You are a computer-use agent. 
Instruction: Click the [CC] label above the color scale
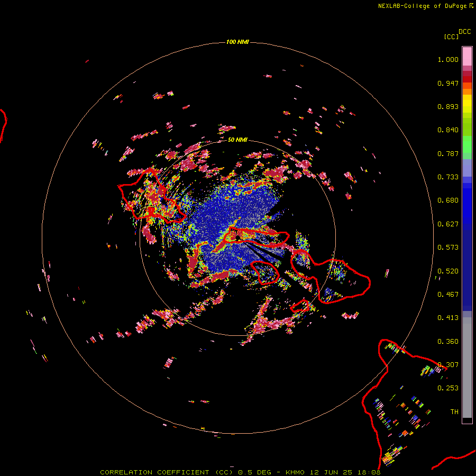[451, 36]
